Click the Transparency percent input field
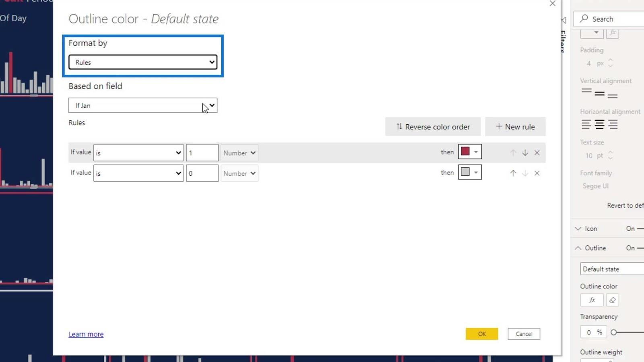Viewport: 644px width, 362px height. (x=593, y=332)
